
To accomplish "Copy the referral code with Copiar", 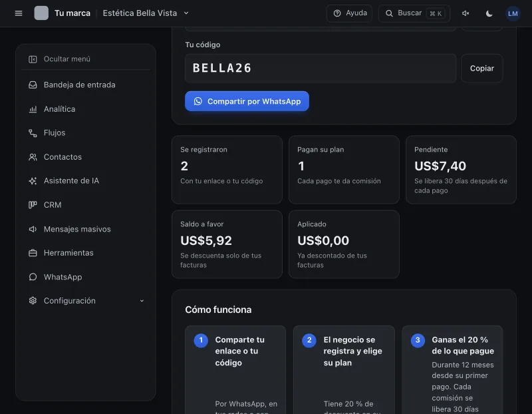I will coord(481,69).
